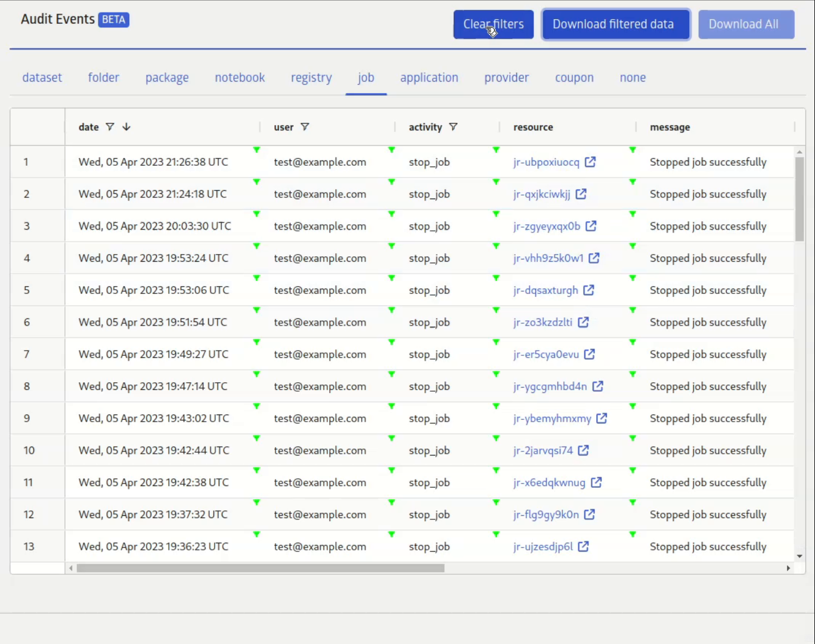Switch to the notebook tab

(240, 78)
